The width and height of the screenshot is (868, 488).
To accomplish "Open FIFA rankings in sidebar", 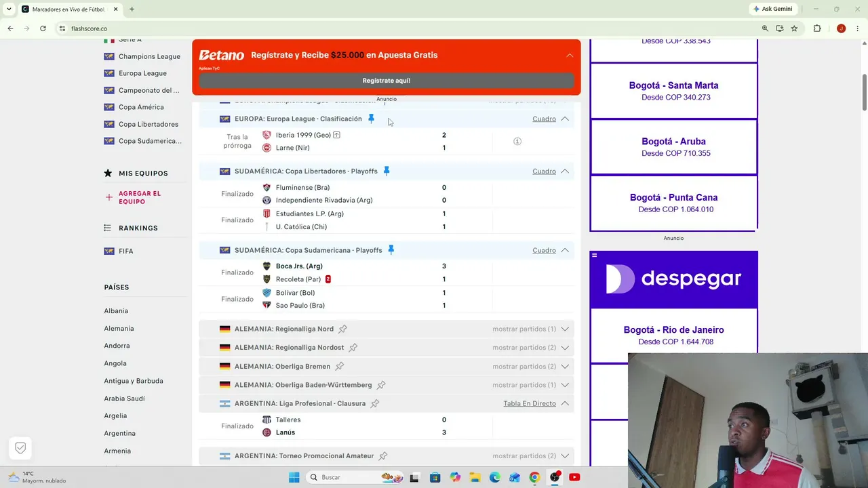I will (126, 251).
